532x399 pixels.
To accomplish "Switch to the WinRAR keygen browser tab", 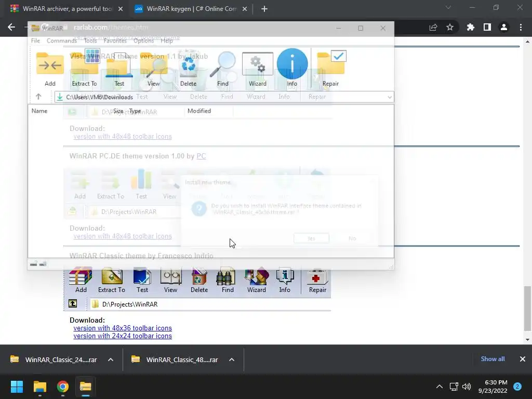I will (191, 9).
